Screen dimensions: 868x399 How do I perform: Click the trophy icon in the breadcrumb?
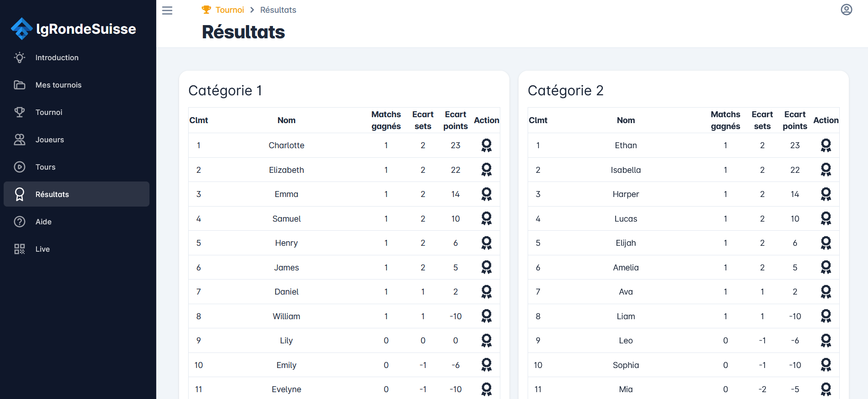[206, 9]
